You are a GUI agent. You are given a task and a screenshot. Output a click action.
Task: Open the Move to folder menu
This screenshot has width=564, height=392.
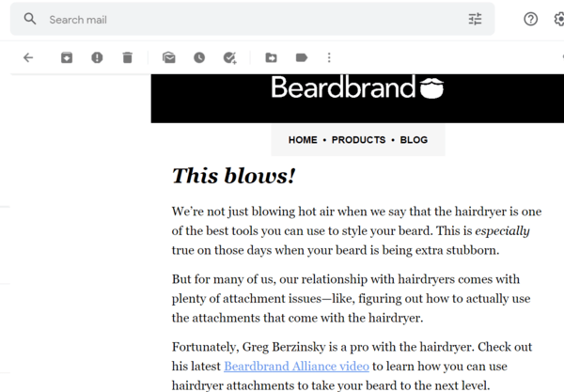272,57
